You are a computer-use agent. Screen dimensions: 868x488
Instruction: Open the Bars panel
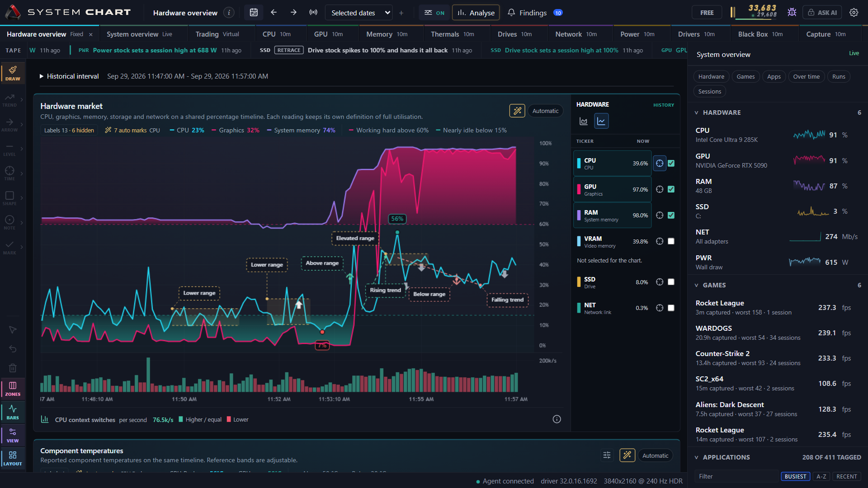13,412
